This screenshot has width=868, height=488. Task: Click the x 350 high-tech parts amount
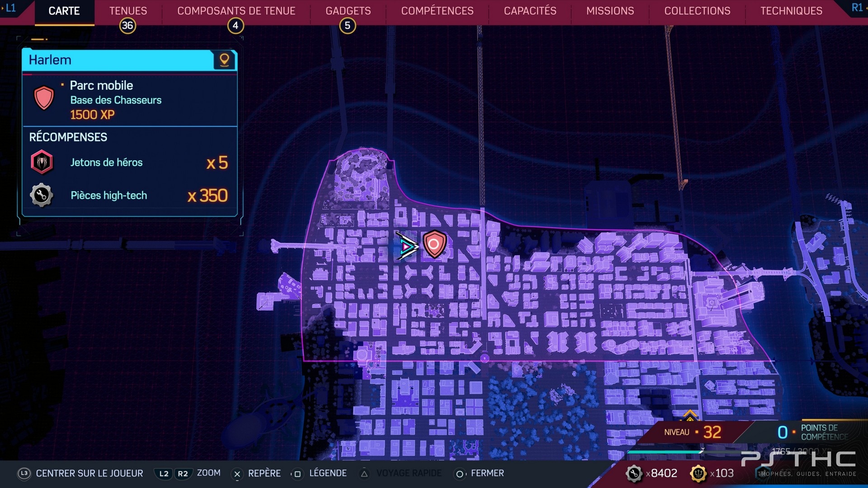click(x=208, y=196)
